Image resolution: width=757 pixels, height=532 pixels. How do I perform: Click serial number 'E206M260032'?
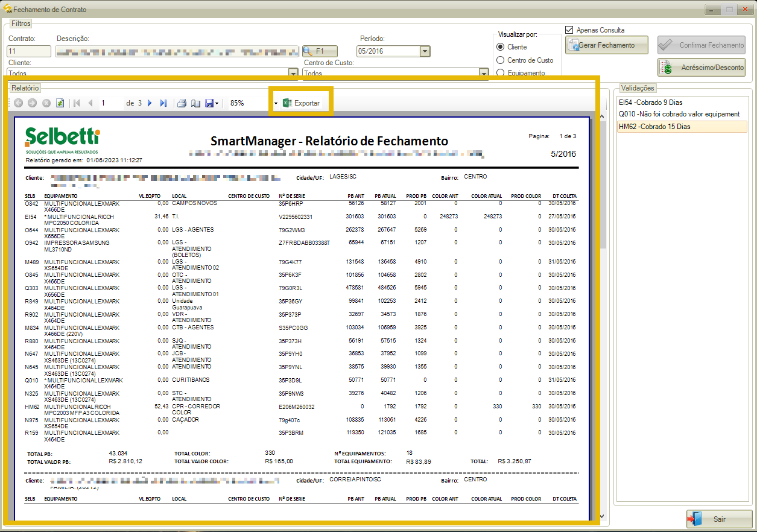[x=297, y=407]
